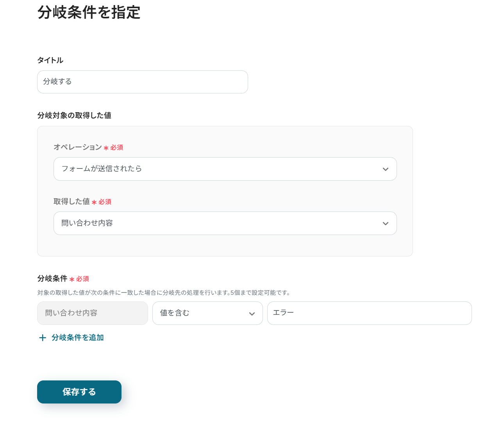The width and height of the screenshot is (504, 425).
Task: Click the plus icon beside 分岐条件を追加
Action: coord(43,338)
